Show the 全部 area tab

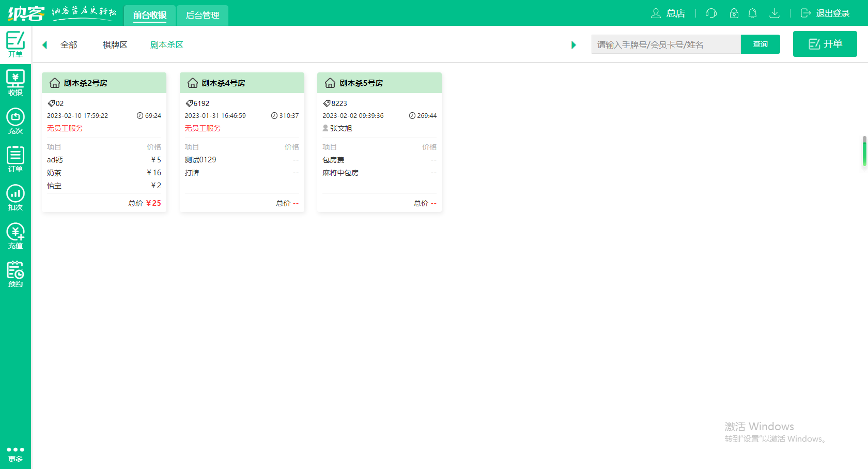69,45
